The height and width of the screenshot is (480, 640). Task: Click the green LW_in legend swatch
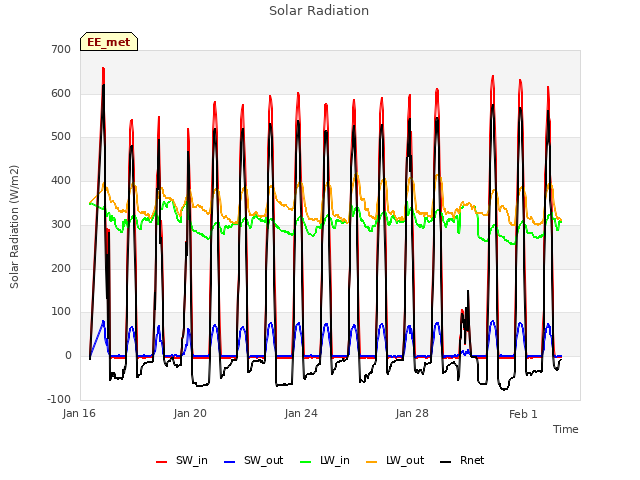[306, 462]
